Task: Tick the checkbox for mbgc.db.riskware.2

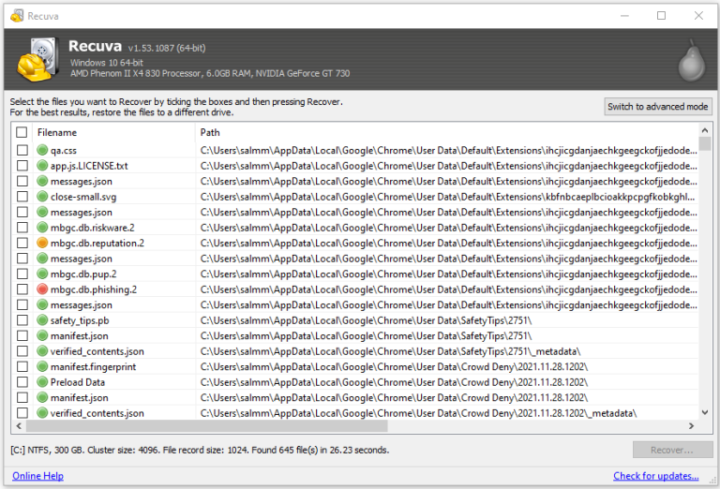Action: 22,228
